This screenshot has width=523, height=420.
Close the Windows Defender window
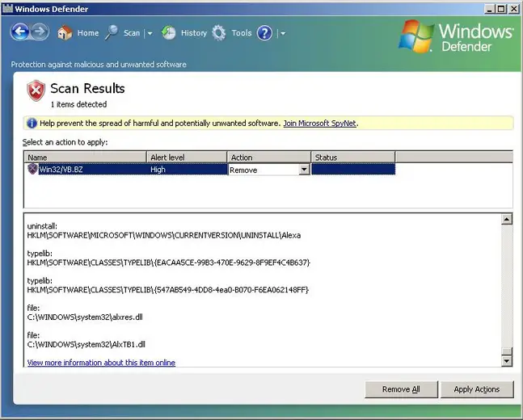pyautogui.click(x=514, y=9)
